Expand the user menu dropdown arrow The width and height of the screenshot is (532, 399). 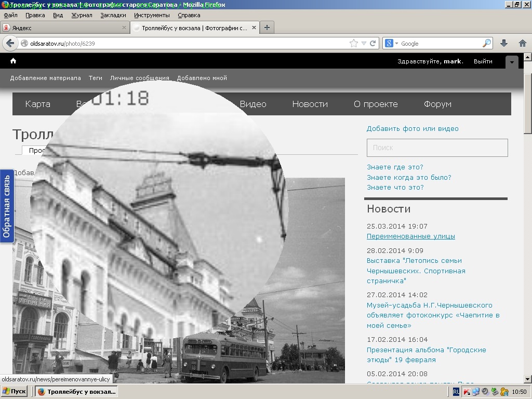tap(512, 62)
